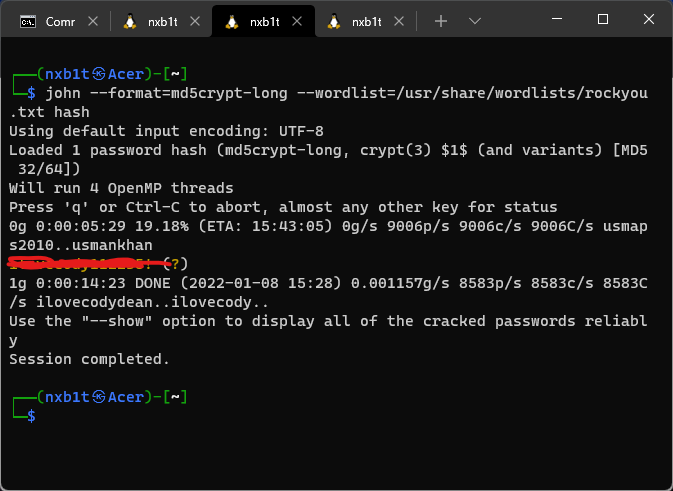673x491 pixels.
Task: Switch to the Comr tab
Action: (x=60, y=21)
